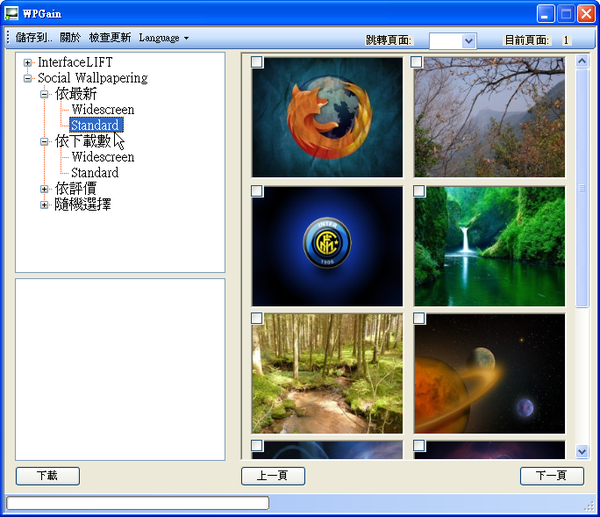This screenshot has height=517, width=600.
Task: Check the ringed planets wallpaper checkbox
Action: (x=419, y=318)
